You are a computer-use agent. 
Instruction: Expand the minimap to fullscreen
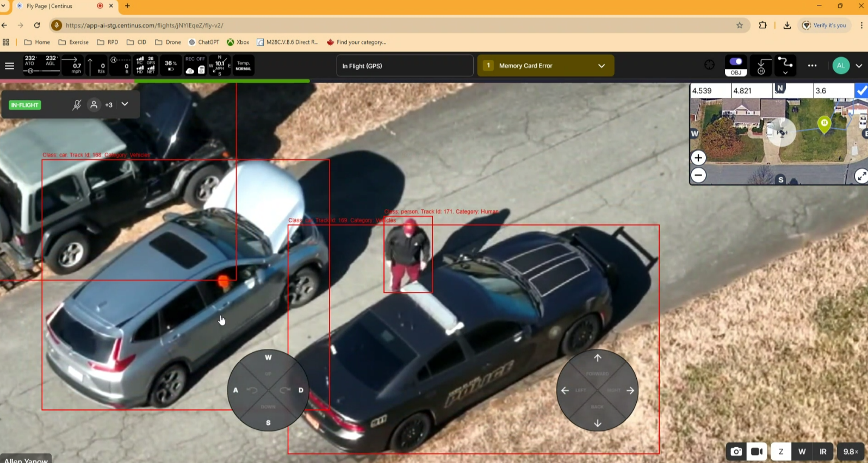pos(860,176)
